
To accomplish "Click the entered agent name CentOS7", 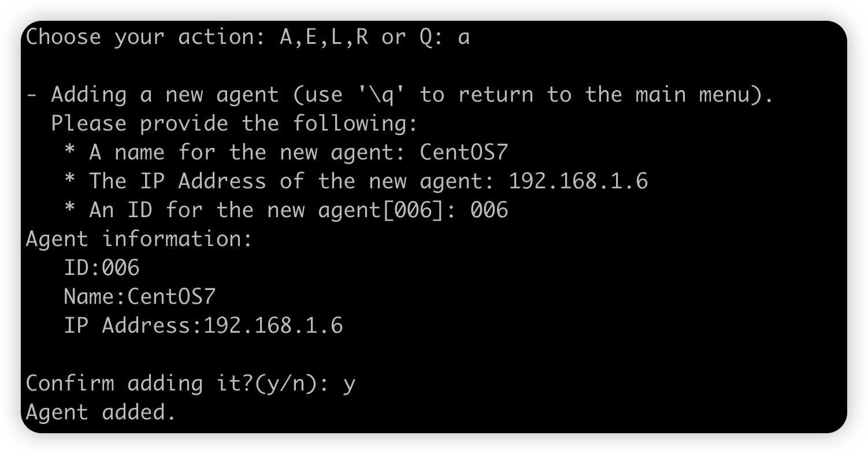I will point(463,152).
